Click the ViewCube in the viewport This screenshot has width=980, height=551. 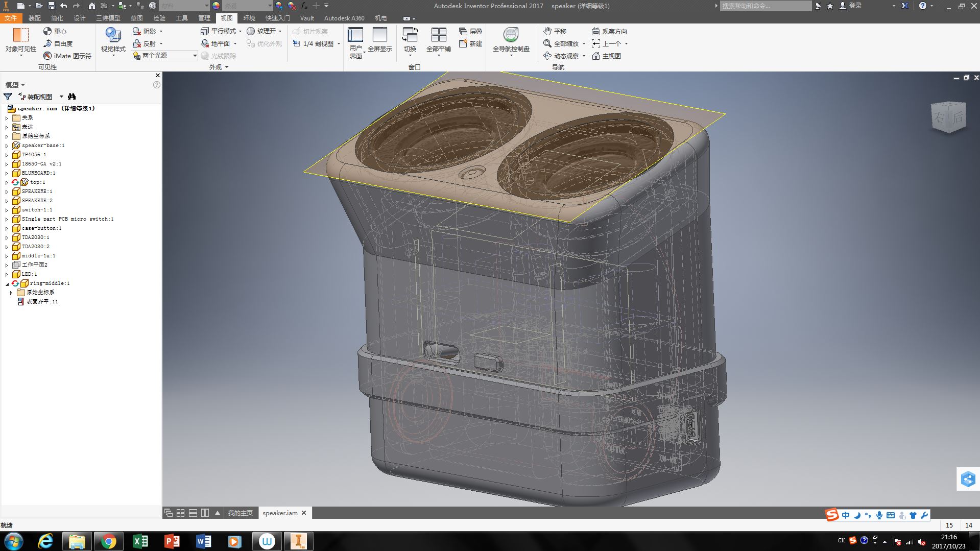948,117
